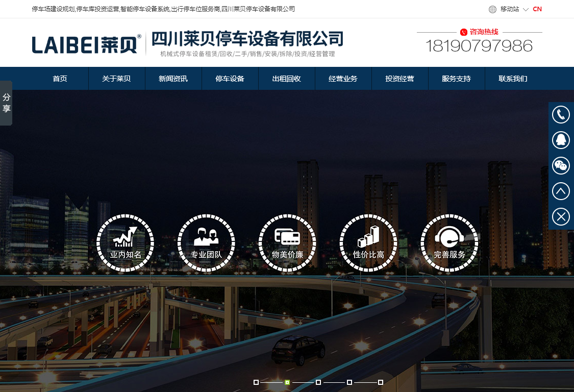Jump to the fifth banner slide indicator
The width and height of the screenshot is (574, 392).
coord(381,382)
